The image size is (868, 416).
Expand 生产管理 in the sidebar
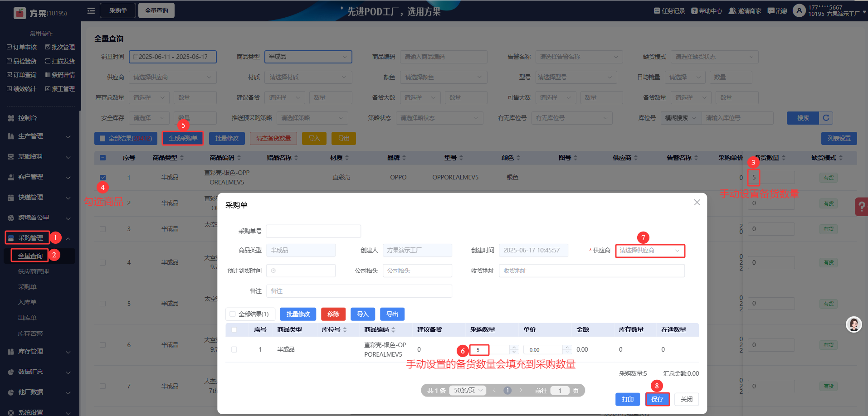[x=39, y=136]
